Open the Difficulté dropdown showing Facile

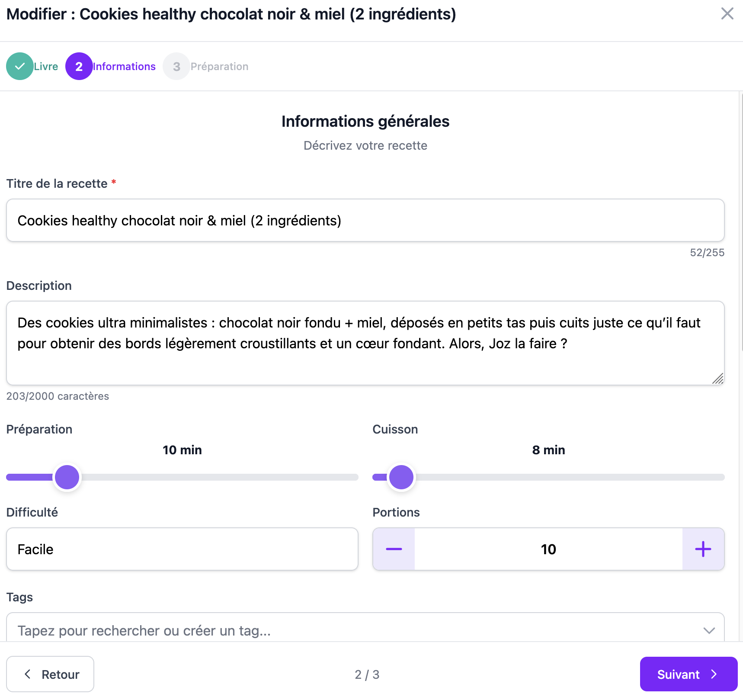pyautogui.click(x=182, y=549)
